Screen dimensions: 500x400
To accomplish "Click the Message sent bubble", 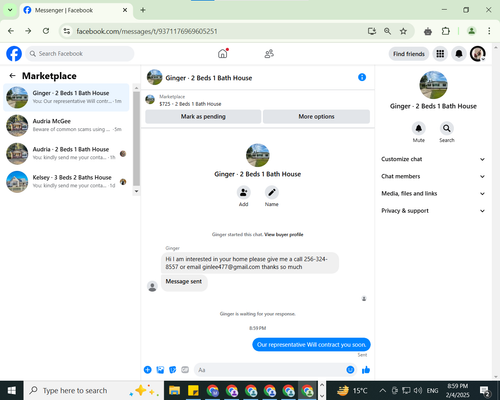I will pos(184,282).
